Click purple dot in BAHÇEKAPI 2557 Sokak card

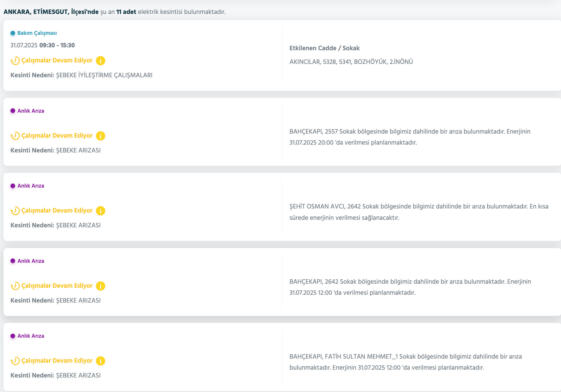click(x=13, y=111)
